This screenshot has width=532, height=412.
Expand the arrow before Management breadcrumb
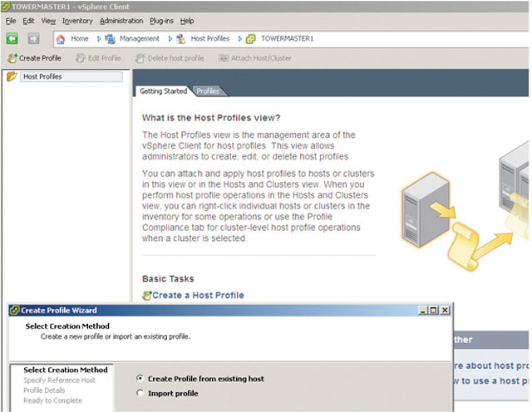[99, 39]
